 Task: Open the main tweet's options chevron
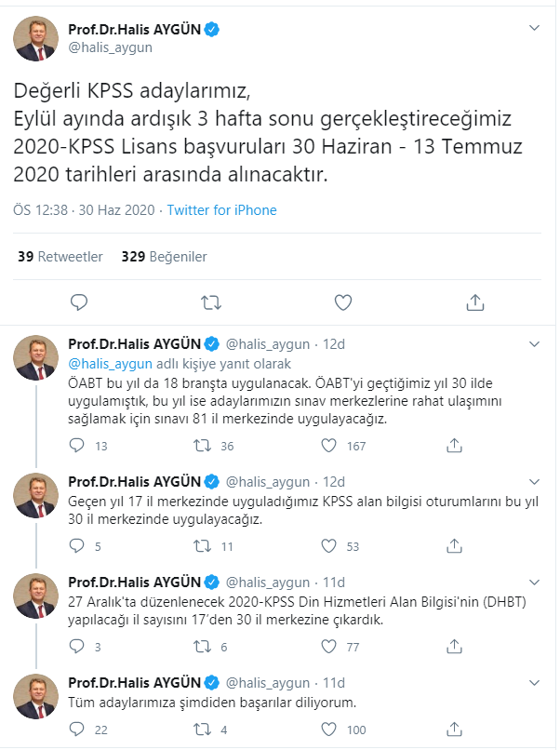[x=534, y=28]
